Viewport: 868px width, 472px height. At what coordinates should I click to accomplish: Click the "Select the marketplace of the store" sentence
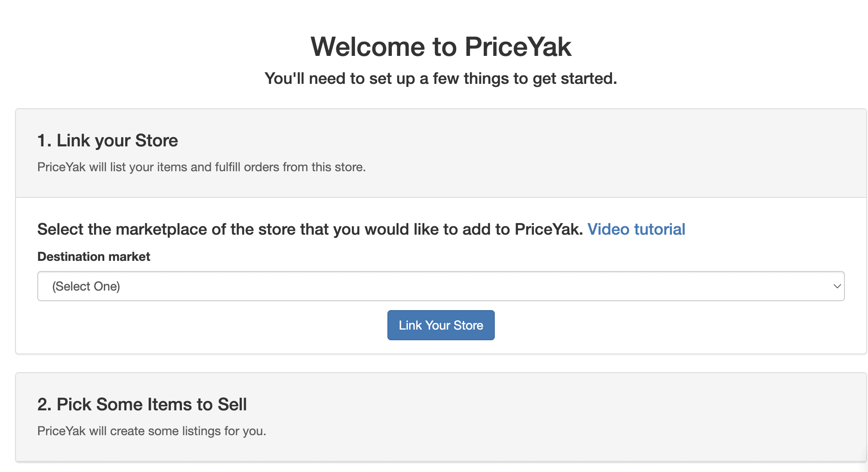[310, 229]
